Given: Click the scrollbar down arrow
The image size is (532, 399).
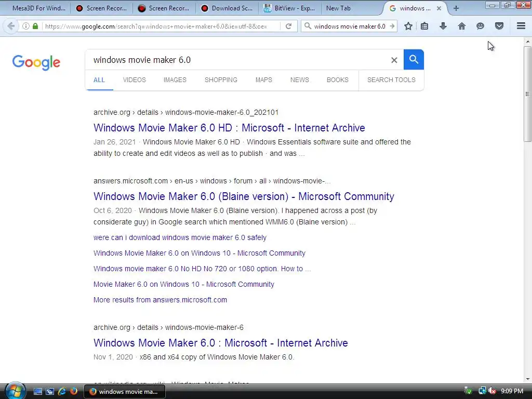Looking at the screenshot, I should 527,379.
